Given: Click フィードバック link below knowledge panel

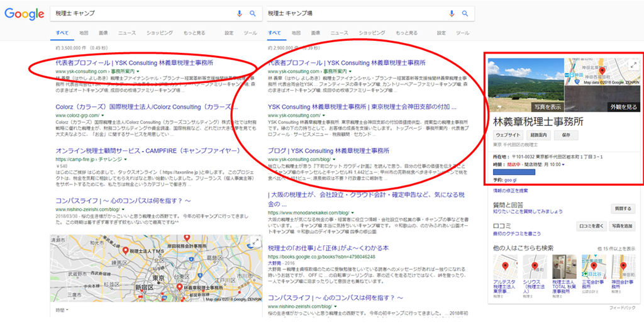Looking at the screenshot, I should tap(622, 308).
